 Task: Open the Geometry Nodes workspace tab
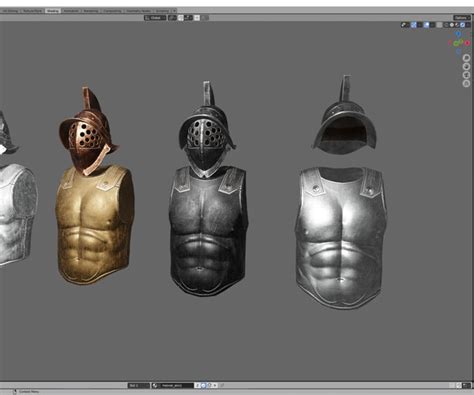click(x=138, y=11)
